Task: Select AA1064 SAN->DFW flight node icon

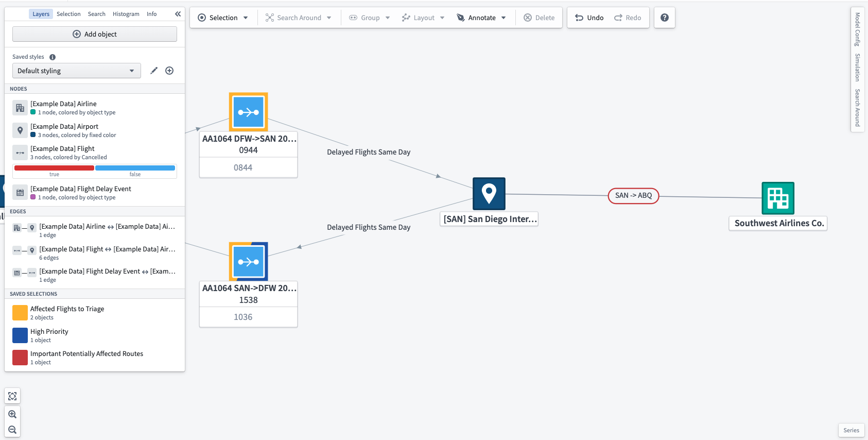Action: coord(248,262)
